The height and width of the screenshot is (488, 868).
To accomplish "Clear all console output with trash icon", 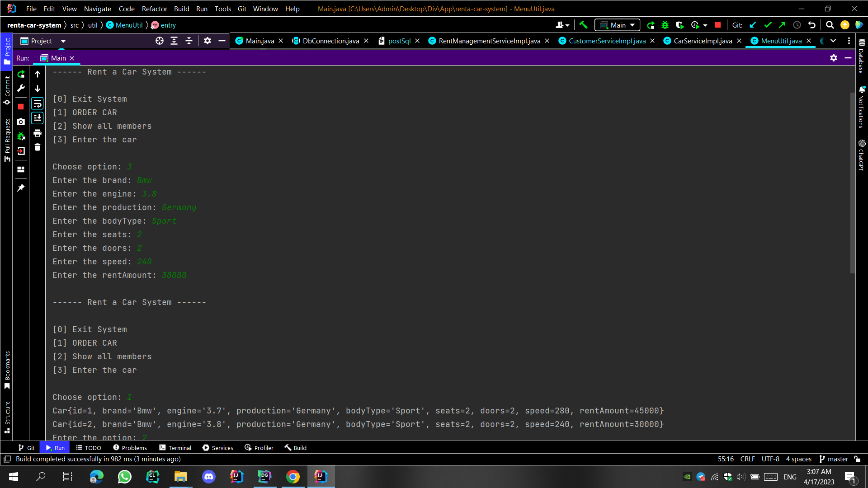I will (38, 147).
